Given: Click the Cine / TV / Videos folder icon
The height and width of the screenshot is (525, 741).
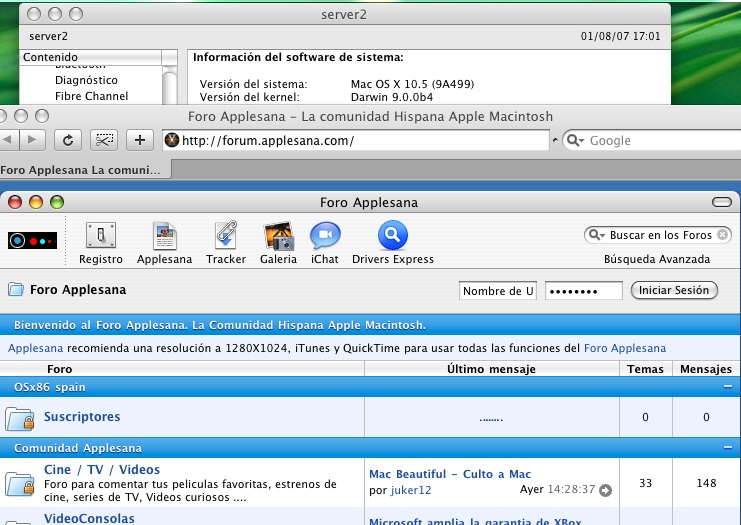Looking at the screenshot, I should [x=20, y=484].
